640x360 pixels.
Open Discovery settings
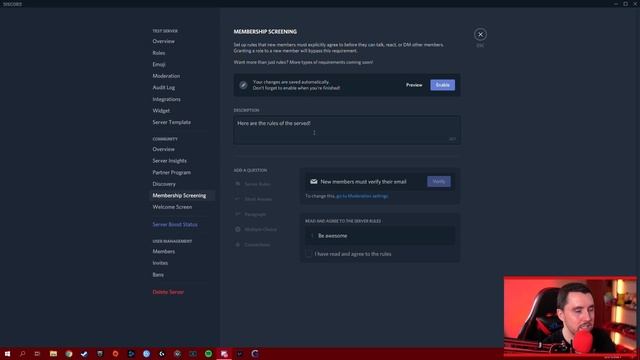[x=164, y=184]
